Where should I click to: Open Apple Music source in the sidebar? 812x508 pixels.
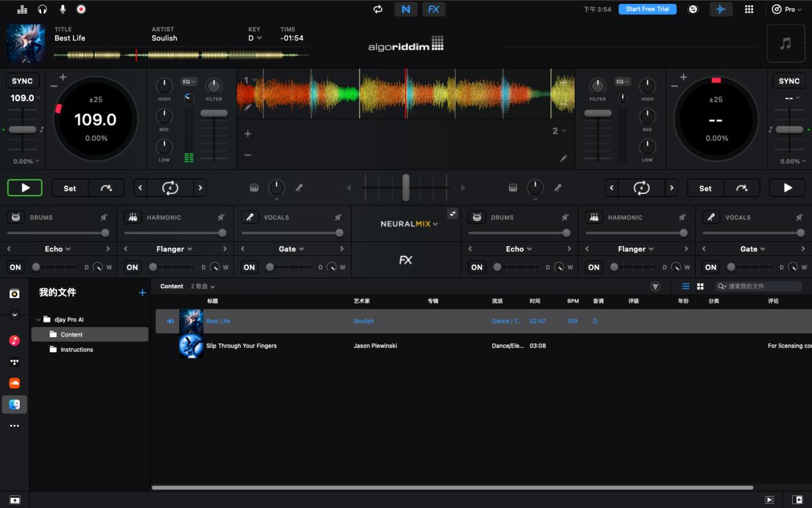pos(14,340)
